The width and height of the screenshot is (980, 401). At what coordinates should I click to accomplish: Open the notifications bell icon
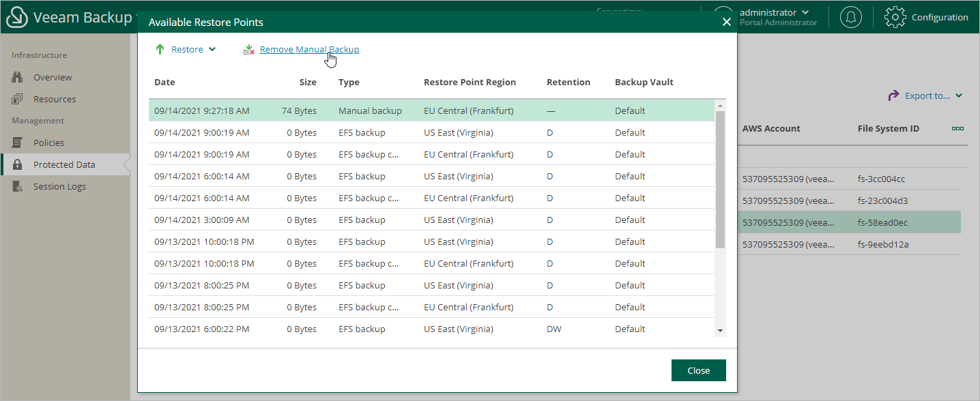point(850,17)
